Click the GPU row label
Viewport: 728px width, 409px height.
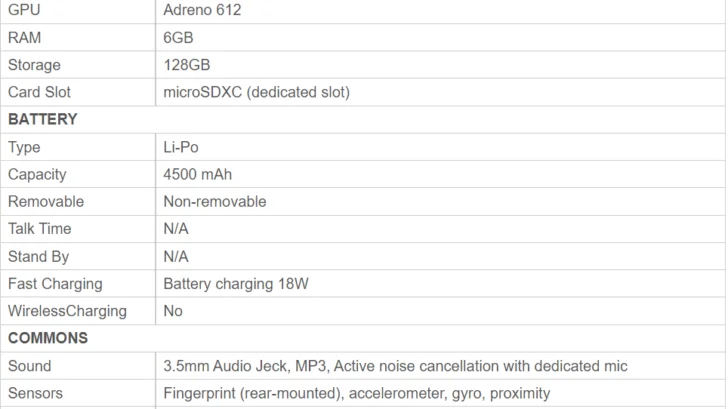point(24,10)
